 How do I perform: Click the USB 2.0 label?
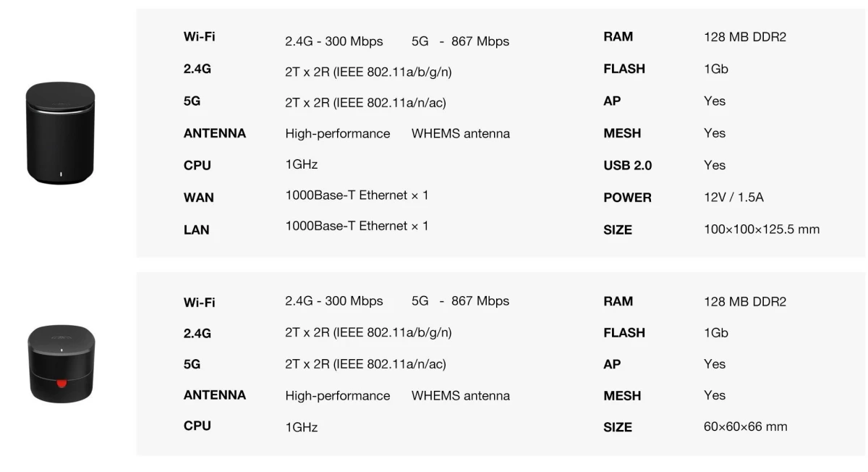coord(627,166)
